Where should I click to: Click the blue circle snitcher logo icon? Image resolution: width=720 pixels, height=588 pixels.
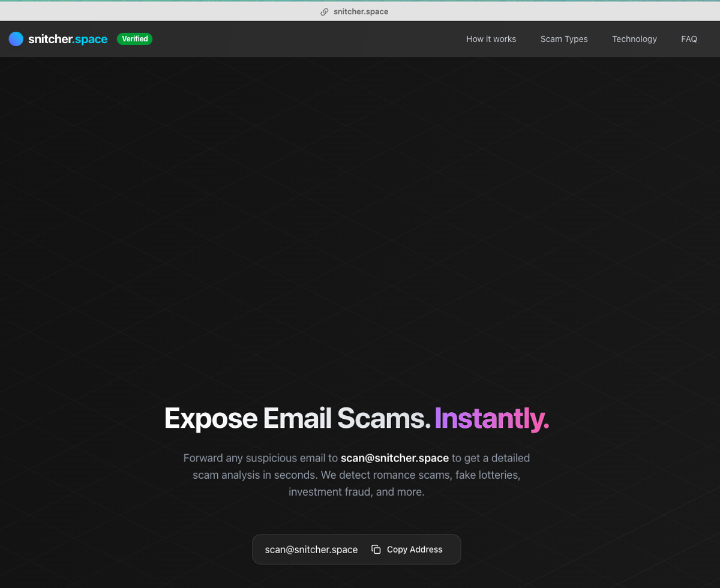(x=16, y=39)
